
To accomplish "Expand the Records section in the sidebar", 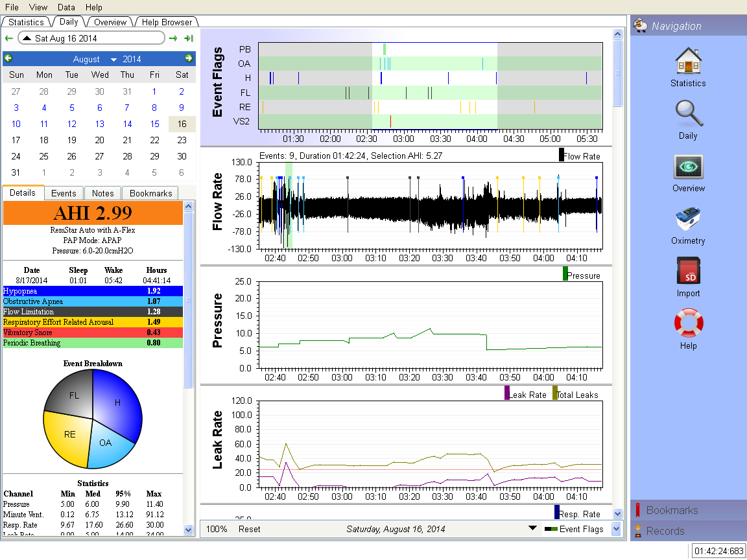I will [689, 531].
